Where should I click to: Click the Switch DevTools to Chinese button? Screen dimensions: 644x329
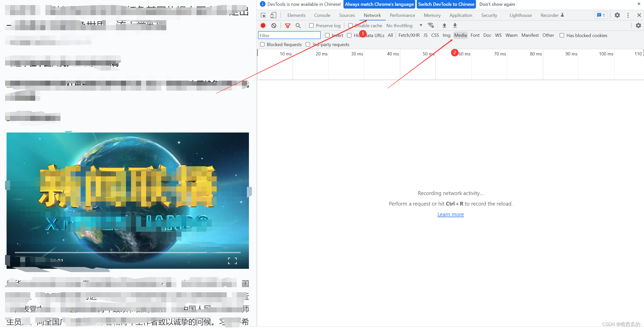[446, 4]
